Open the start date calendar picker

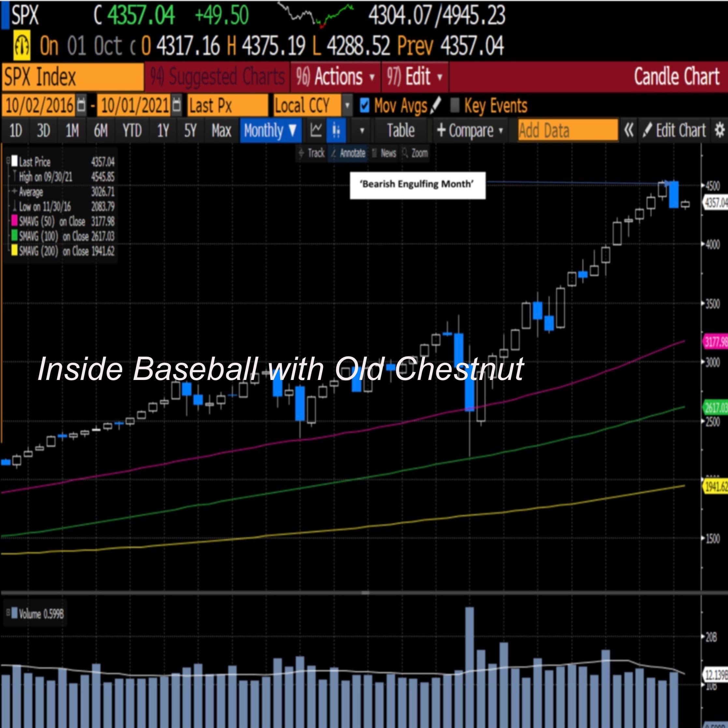[81, 105]
